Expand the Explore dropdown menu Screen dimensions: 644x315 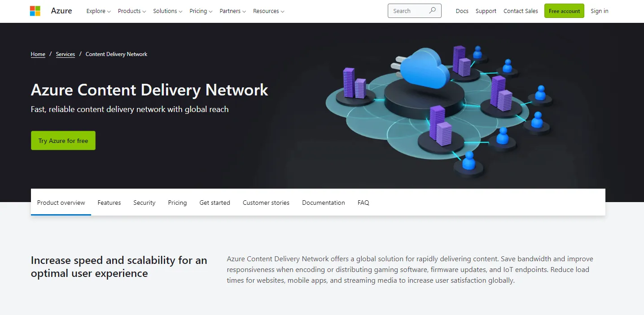coord(98,11)
